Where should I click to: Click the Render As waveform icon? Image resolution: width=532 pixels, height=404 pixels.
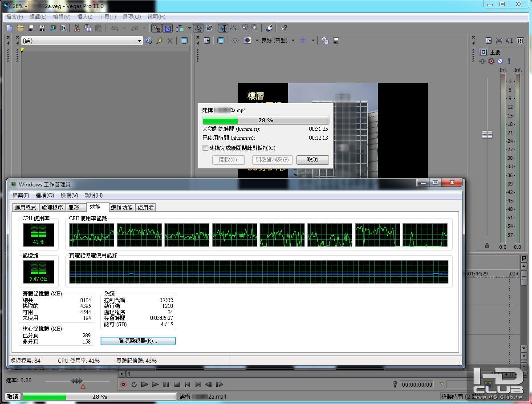(53, 28)
